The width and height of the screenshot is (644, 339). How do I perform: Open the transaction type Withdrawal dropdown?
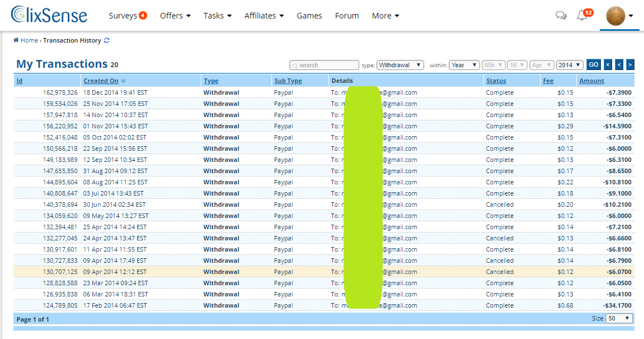[400, 65]
